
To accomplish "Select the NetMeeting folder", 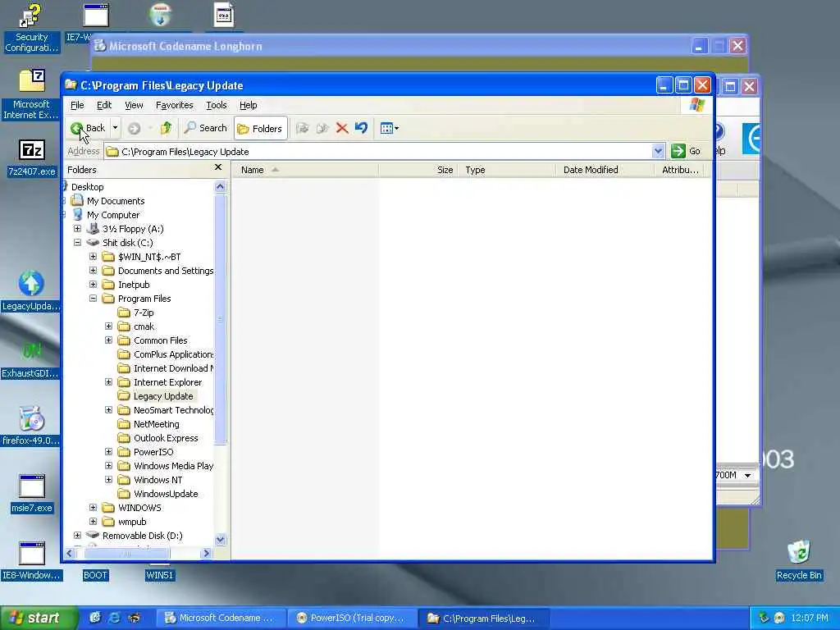I will pyautogui.click(x=157, y=424).
